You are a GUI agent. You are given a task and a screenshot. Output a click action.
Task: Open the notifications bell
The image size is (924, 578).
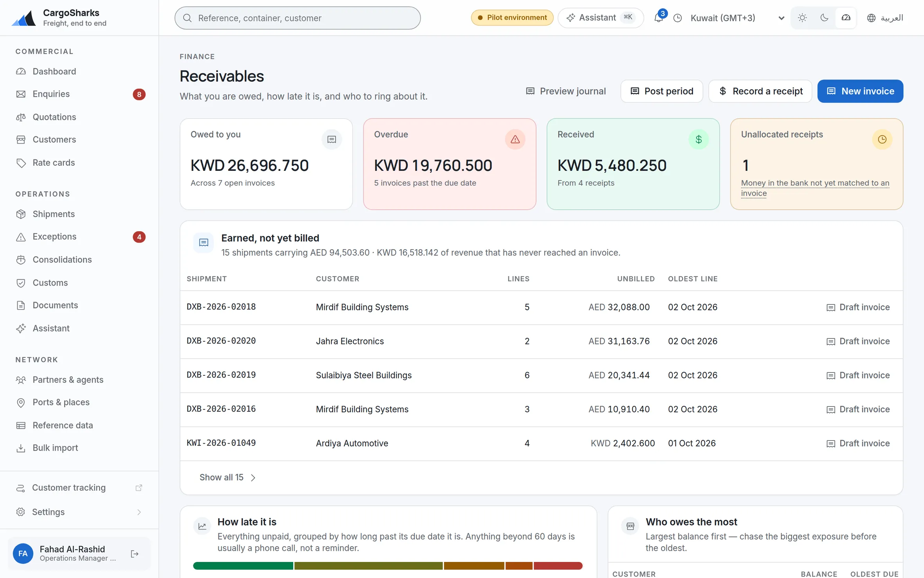(659, 18)
